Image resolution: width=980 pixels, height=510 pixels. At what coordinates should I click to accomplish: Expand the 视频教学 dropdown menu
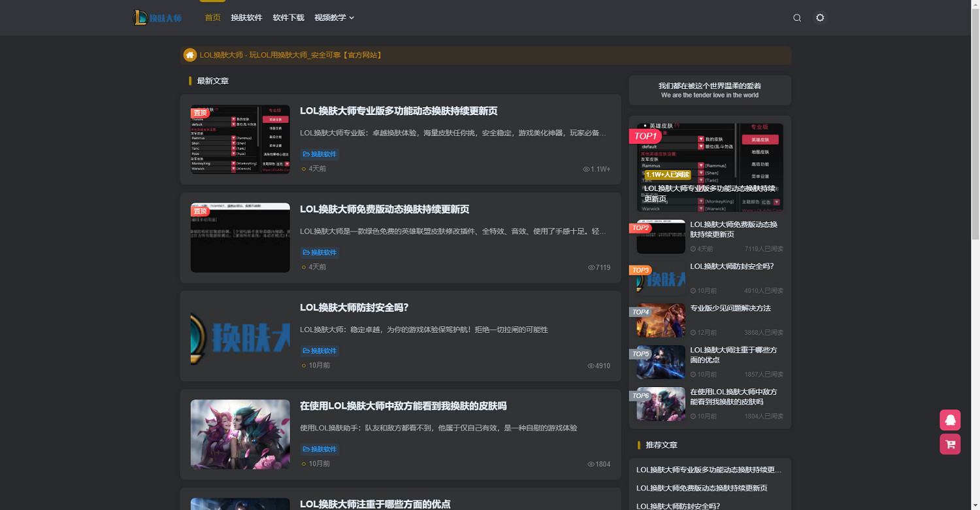pos(334,18)
